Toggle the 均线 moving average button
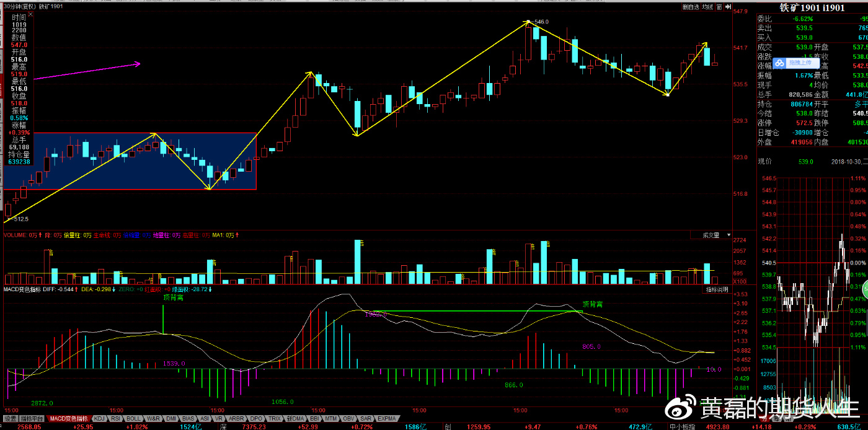The image size is (868, 430). (708, 7)
